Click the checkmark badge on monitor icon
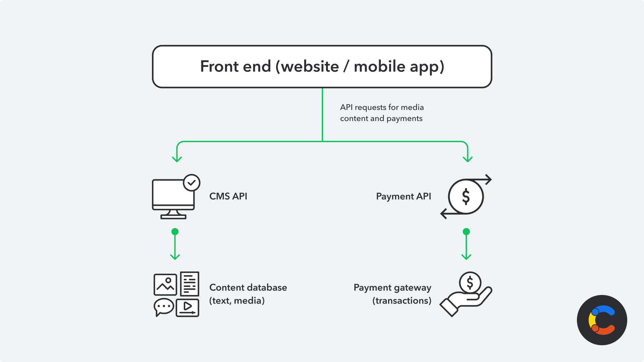Image resolution: width=644 pixels, height=362 pixels. (x=192, y=182)
